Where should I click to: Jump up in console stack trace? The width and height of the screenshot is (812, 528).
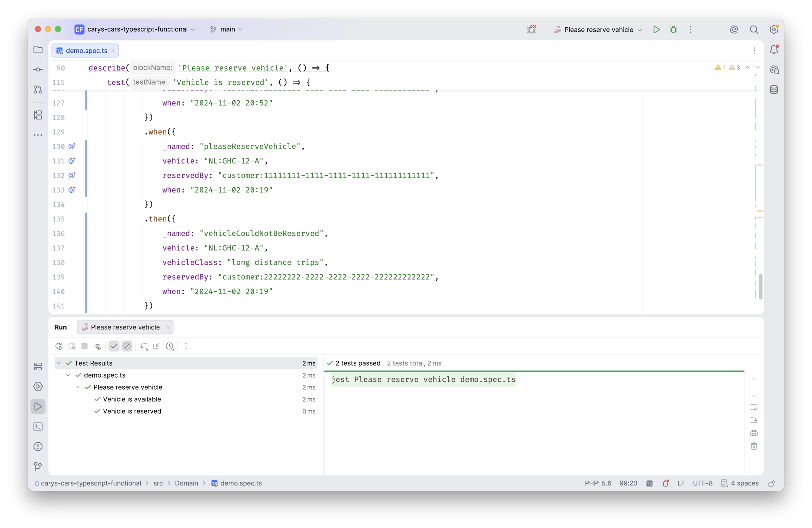pyautogui.click(x=754, y=381)
